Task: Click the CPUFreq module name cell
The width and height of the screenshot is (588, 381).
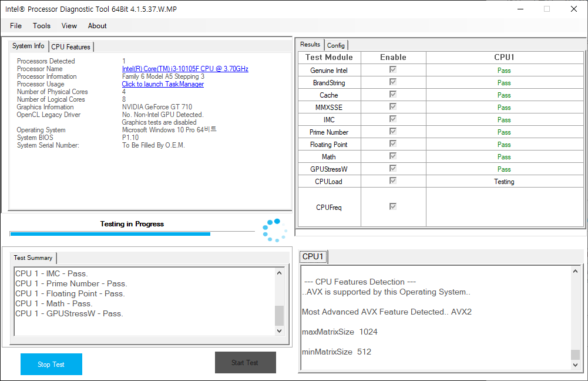Action: (330, 207)
